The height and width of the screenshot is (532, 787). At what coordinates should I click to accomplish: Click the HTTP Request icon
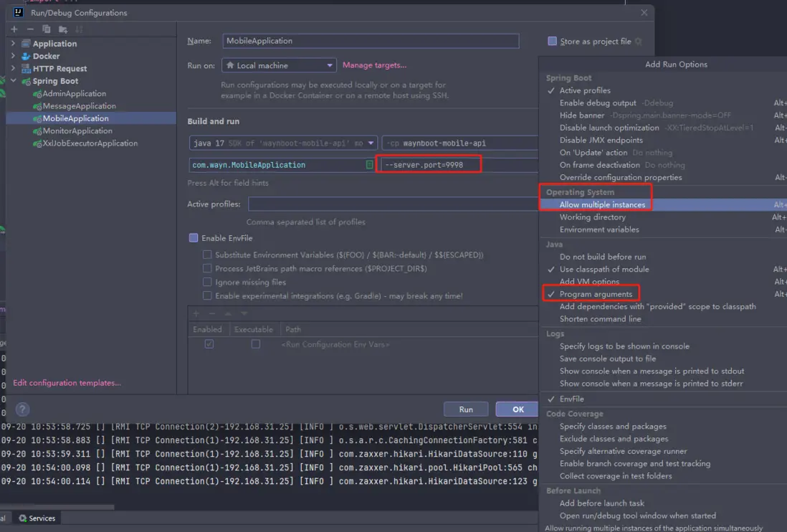pyautogui.click(x=26, y=69)
